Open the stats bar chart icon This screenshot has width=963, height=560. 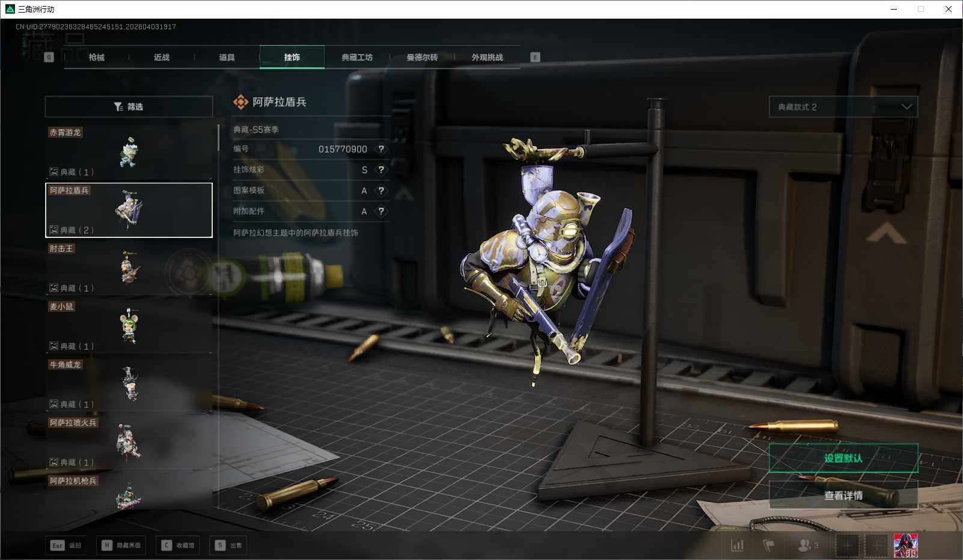(737, 545)
